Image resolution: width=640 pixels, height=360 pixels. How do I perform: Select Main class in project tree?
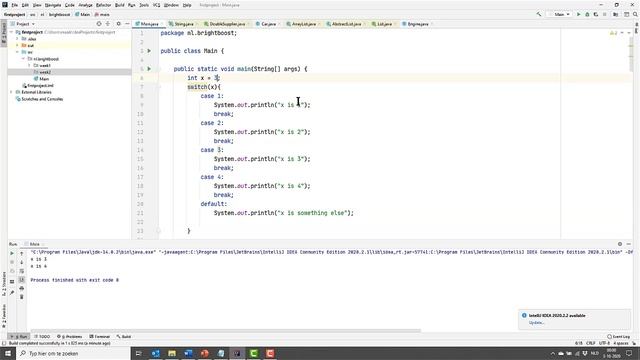44,79
